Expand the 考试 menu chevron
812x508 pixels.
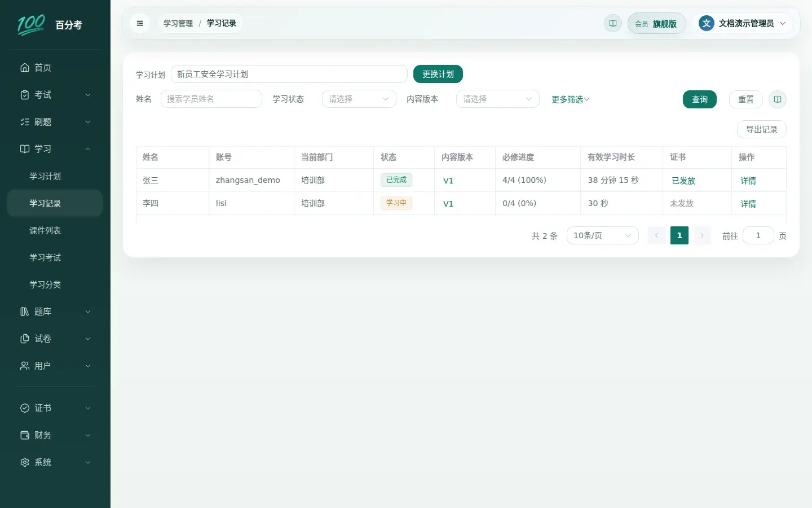tap(88, 95)
